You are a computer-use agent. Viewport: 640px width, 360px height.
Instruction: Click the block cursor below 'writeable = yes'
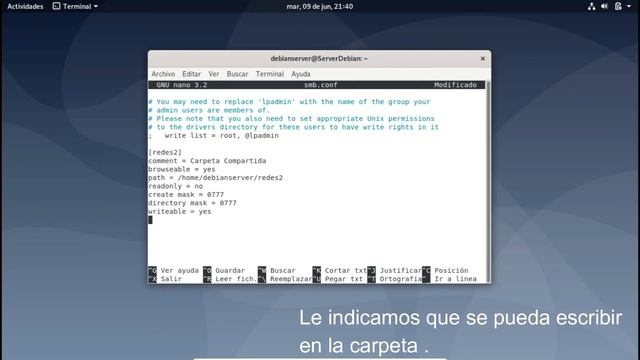150,220
